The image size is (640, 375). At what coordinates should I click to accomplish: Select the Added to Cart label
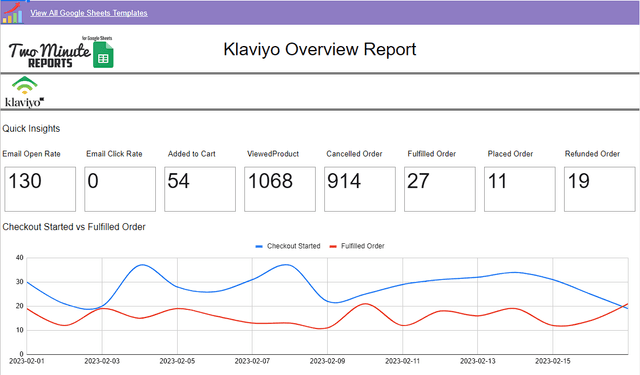tap(191, 154)
